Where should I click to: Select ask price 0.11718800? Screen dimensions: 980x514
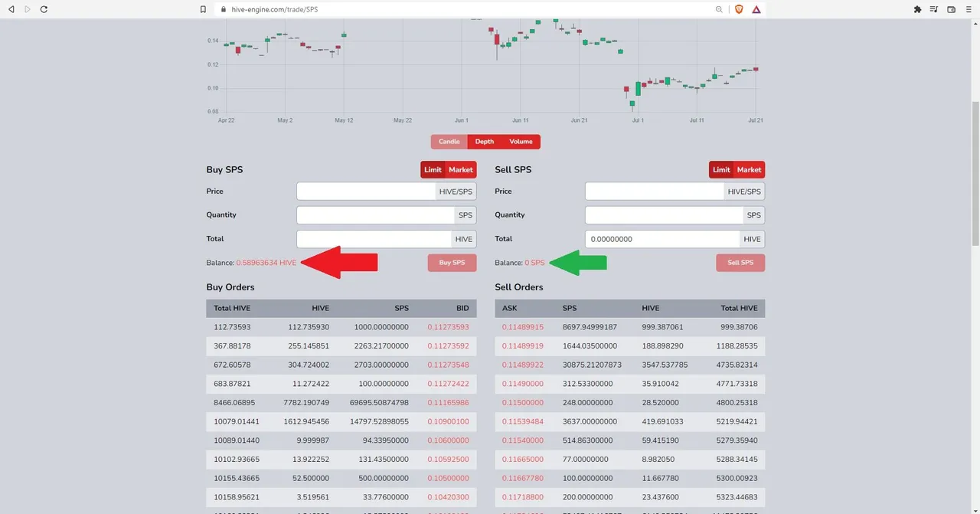pos(523,497)
